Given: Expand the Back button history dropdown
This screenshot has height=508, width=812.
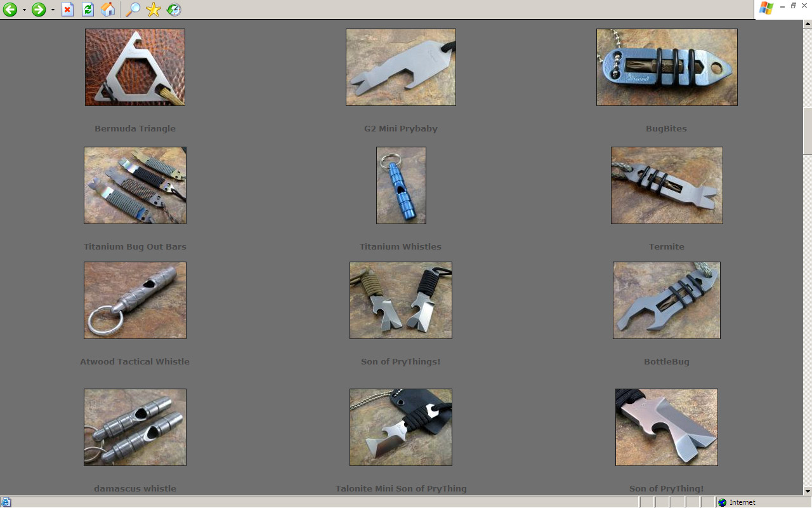Looking at the screenshot, I should point(24,10).
